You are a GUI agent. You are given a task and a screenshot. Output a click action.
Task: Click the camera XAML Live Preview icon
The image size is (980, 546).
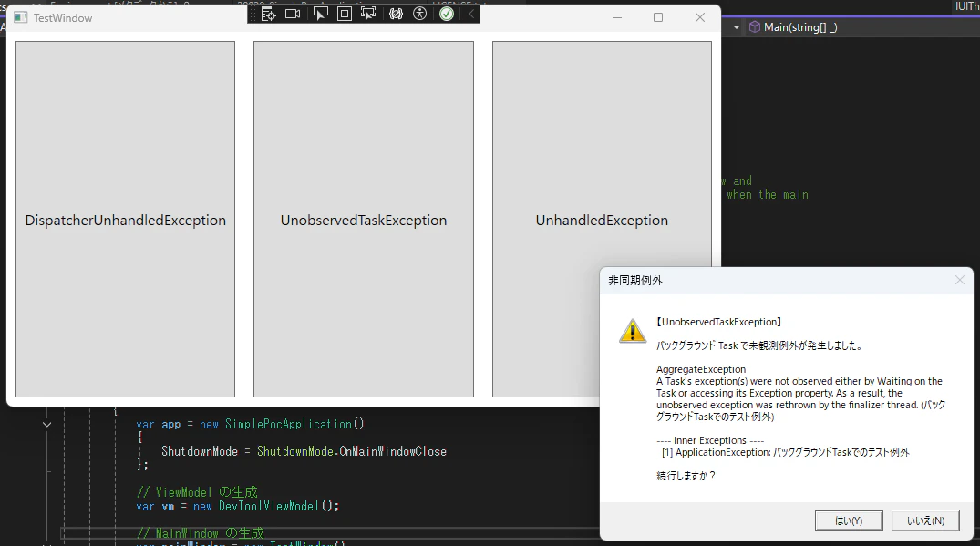[293, 14]
